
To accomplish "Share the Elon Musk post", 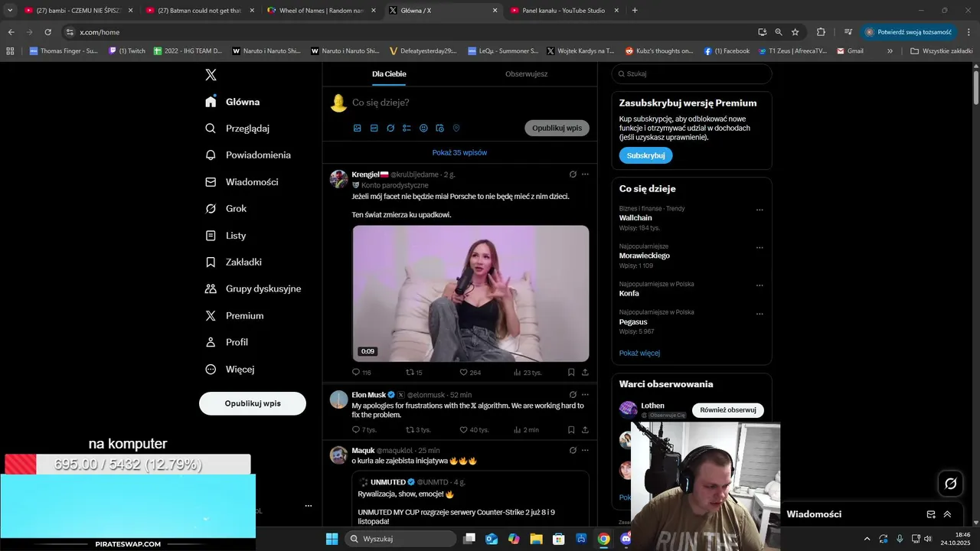I will point(585,430).
